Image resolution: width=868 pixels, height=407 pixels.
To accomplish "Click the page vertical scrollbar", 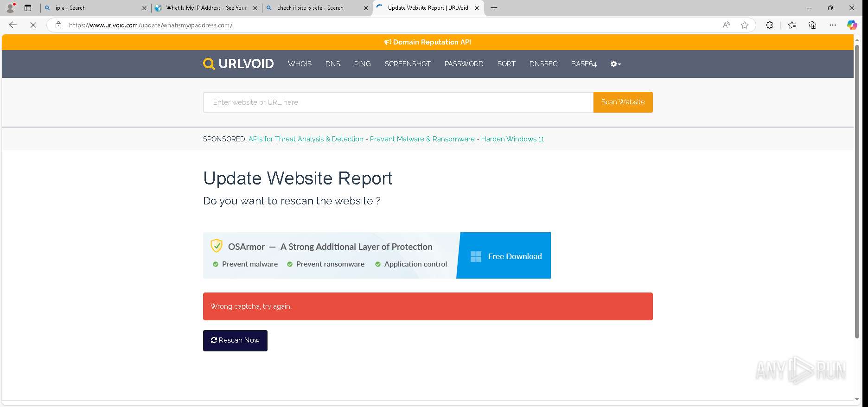I will [857, 192].
